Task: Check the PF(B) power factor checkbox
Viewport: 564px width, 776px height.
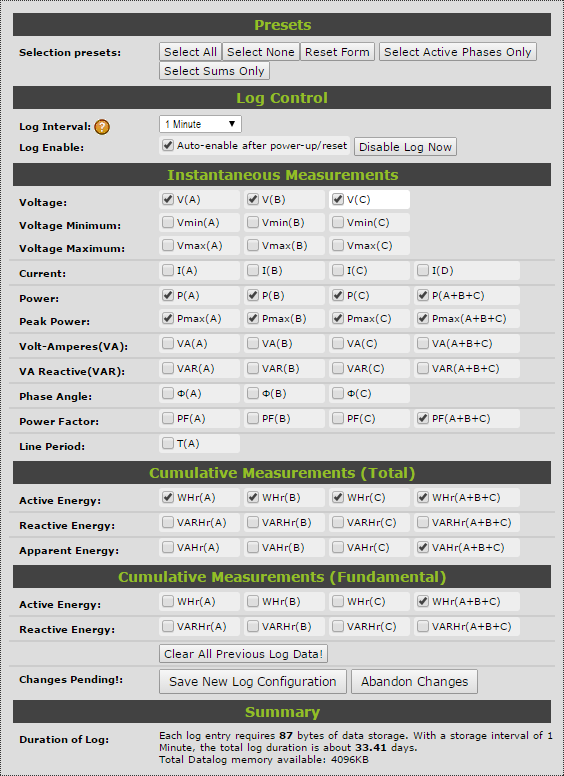Action: 253,418
